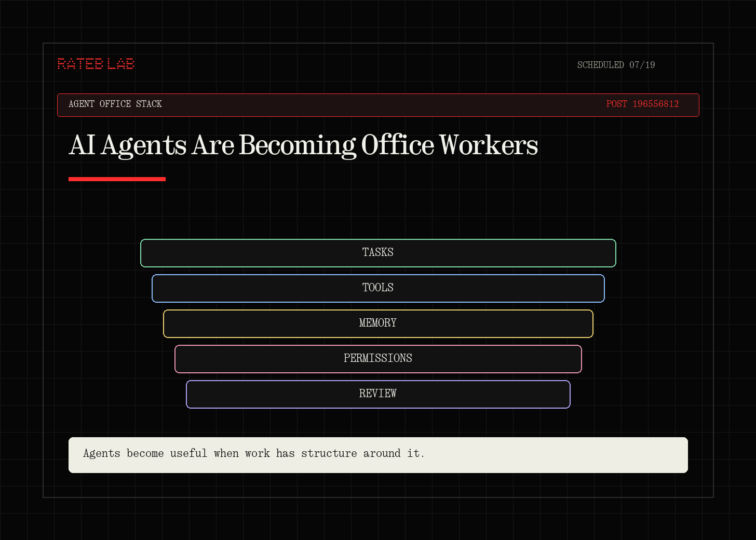Viewport: 756px width, 540px height.
Task: Click the caption about agents becoming useful
Action: (x=378, y=455)
